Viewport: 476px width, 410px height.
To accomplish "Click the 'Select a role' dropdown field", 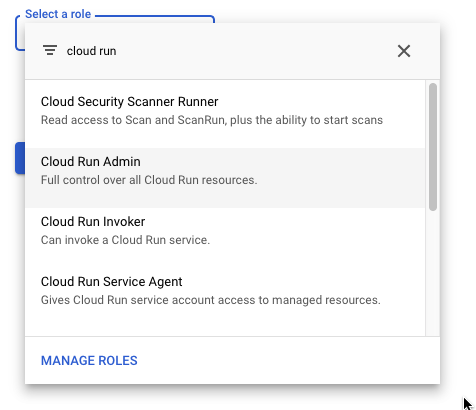I will point(115,33).
